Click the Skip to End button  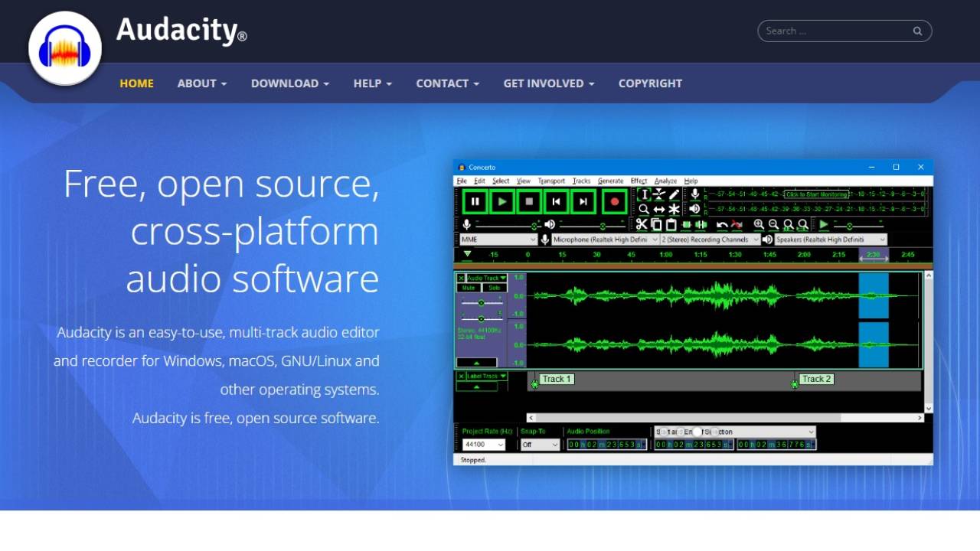pyautogui.click(x=583, y=201)
